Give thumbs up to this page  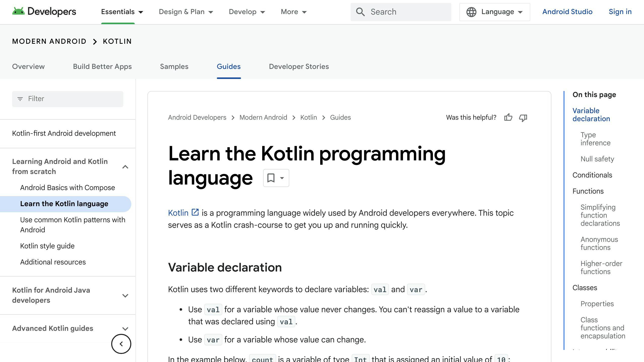508,117
